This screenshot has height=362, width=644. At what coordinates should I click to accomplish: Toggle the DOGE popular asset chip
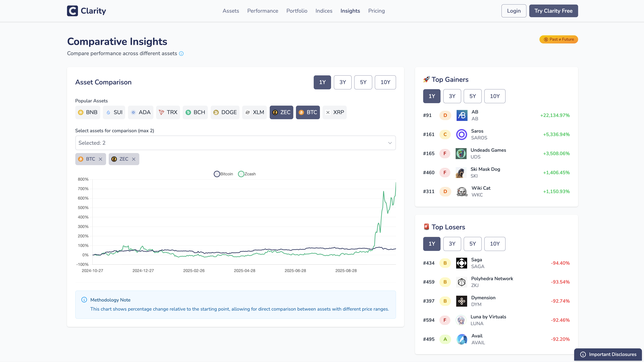225,112
